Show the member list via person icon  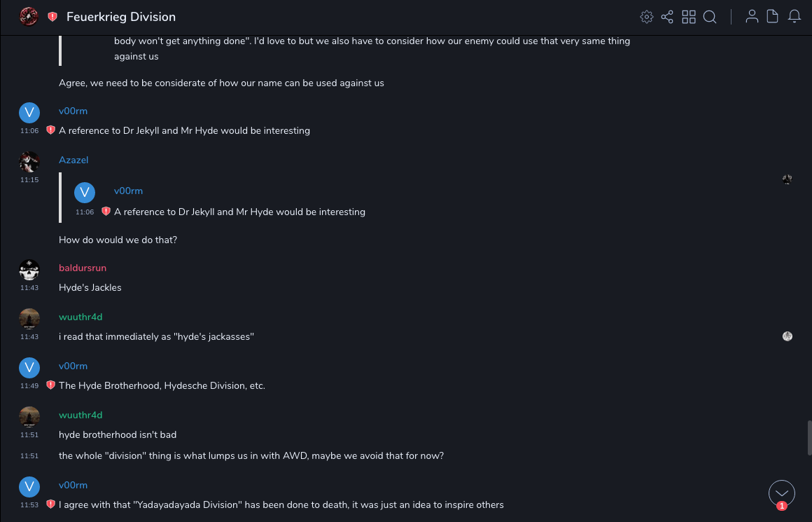tap(752, 17)
